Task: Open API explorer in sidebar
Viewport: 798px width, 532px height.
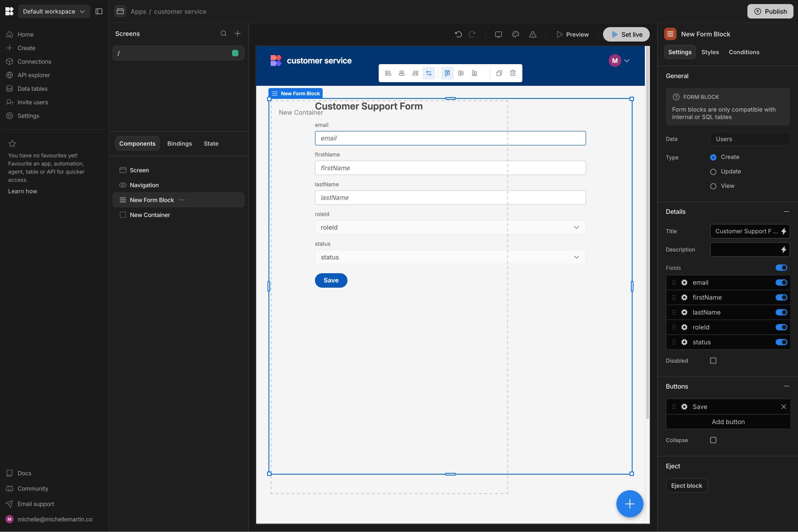Action: tap(34, 75)
